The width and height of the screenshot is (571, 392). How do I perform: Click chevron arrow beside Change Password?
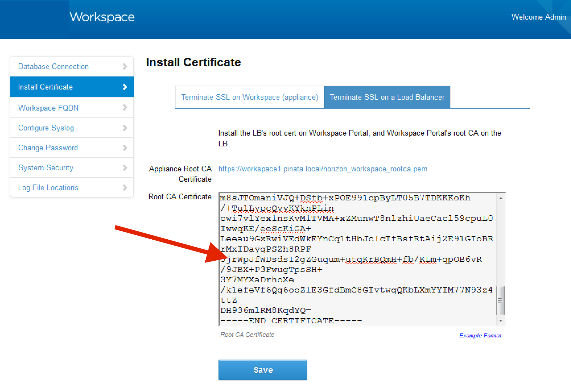[125, 148]
